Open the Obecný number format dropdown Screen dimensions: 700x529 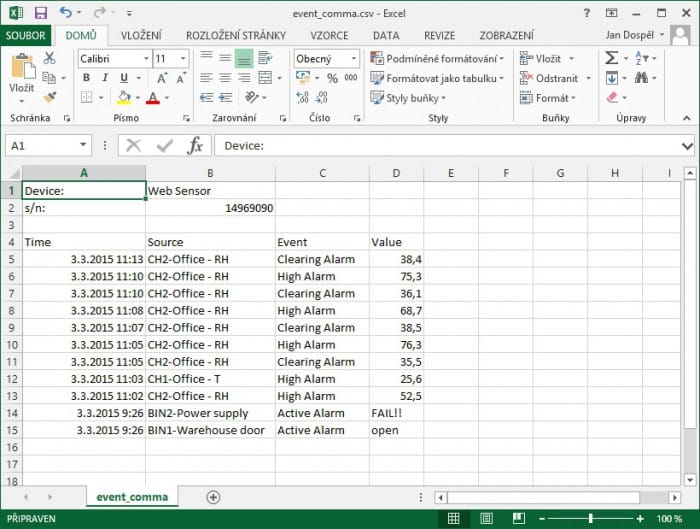[x=326, y=59]
